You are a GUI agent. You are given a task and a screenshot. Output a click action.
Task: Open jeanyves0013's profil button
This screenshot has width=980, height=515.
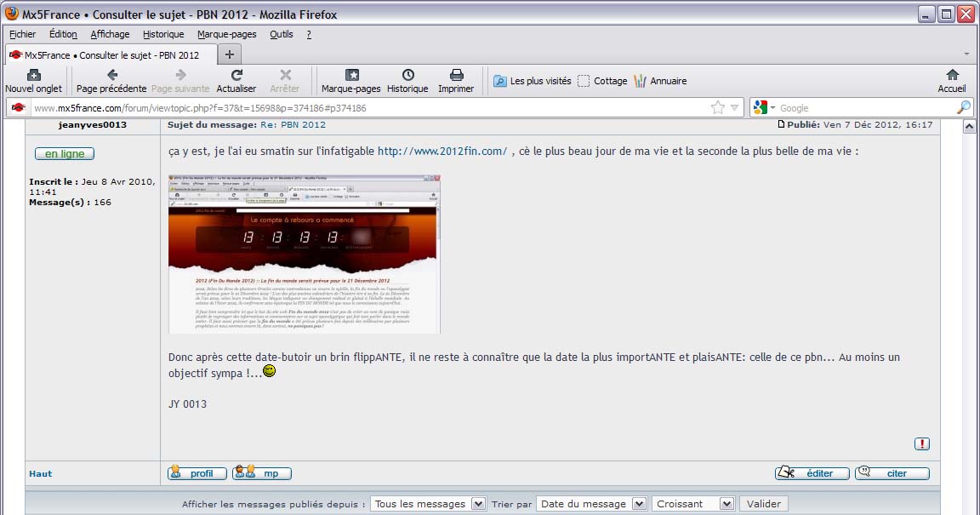197,473
